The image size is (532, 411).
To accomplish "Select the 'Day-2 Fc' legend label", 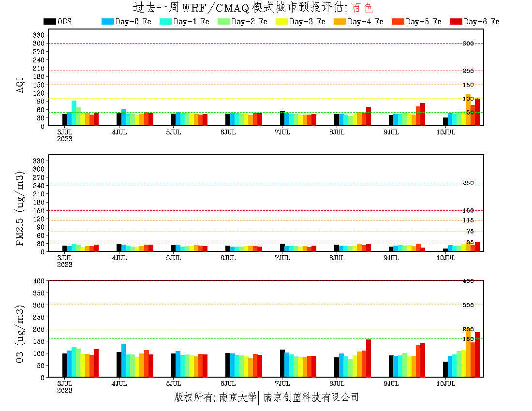I will pos(250,21).
